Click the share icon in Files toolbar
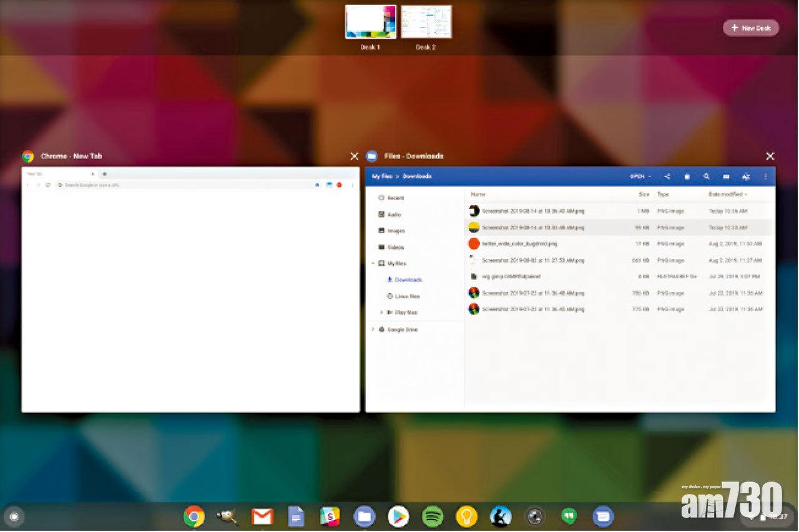The height and width of the screenshot is (532, 799). (667, 177)
